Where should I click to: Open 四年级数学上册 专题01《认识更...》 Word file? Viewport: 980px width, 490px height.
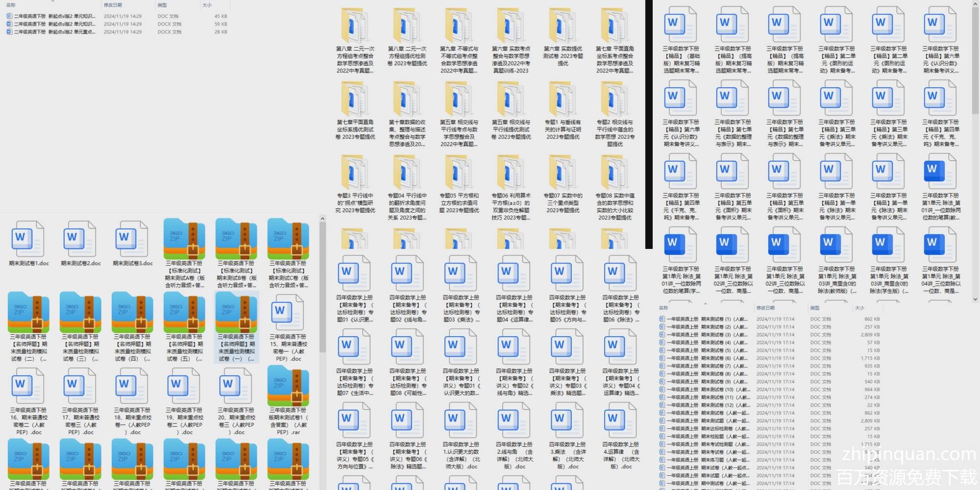click(355, 274)
